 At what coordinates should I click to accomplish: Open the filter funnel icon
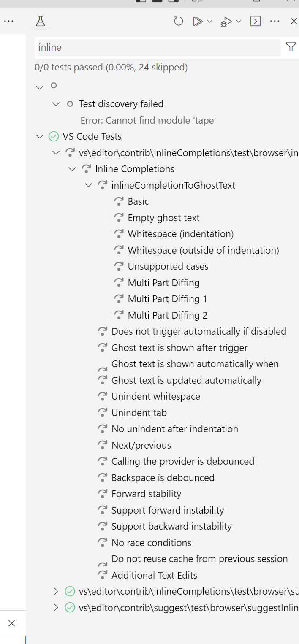coord(291,47)
